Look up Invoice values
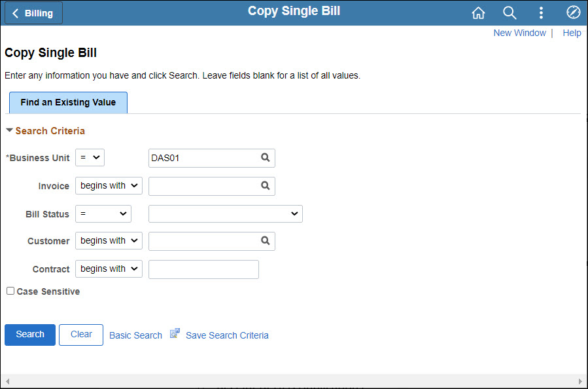 click(x=265, y=185)
